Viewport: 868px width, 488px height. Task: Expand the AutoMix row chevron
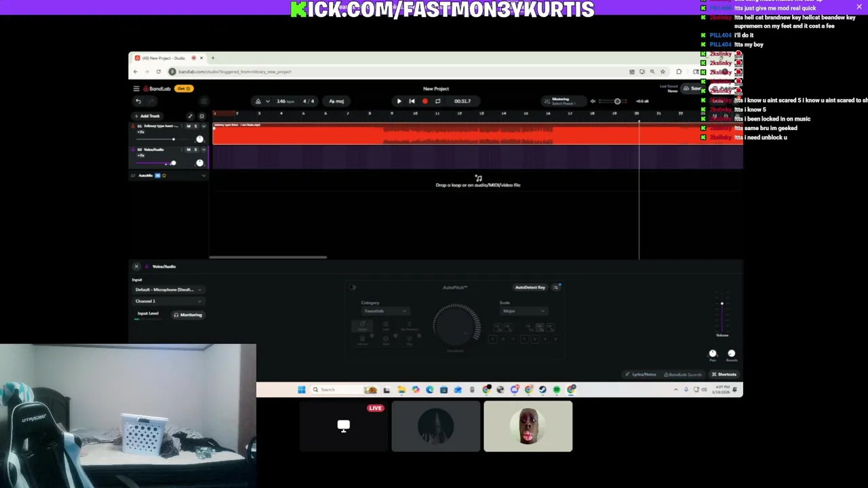pyautogui.click(x=203, y=176)
